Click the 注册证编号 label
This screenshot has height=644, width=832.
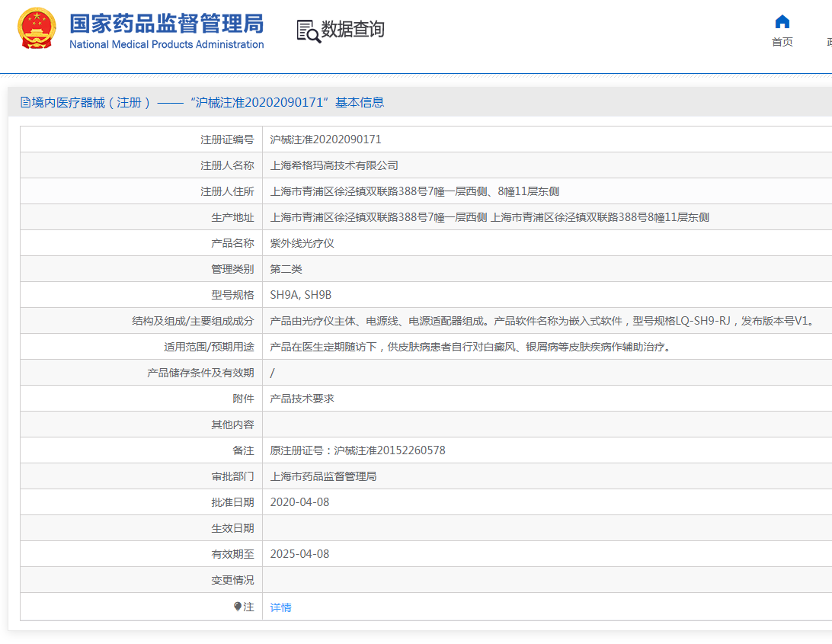coord(227,139)
